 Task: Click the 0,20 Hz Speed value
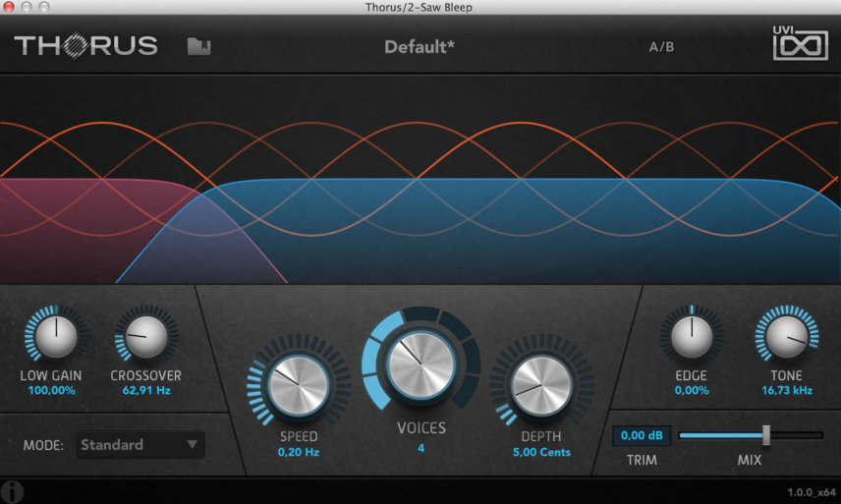pyautogui.click(x=299, y=452)
